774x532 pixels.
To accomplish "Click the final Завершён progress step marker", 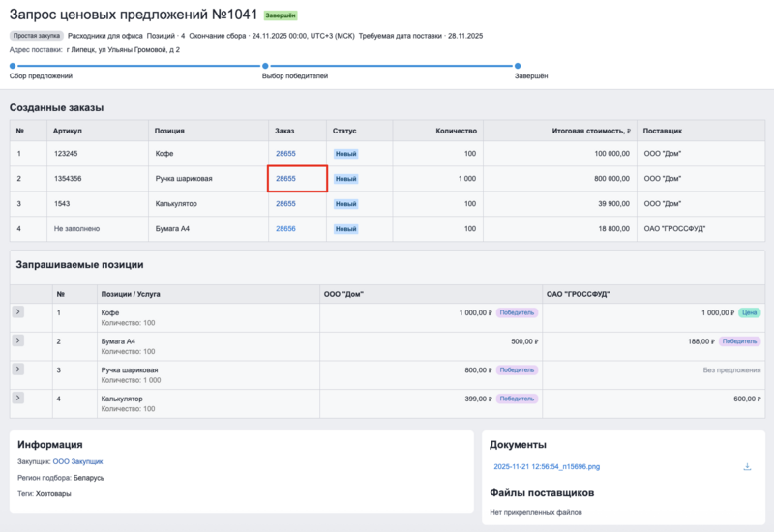I will 517,66.
